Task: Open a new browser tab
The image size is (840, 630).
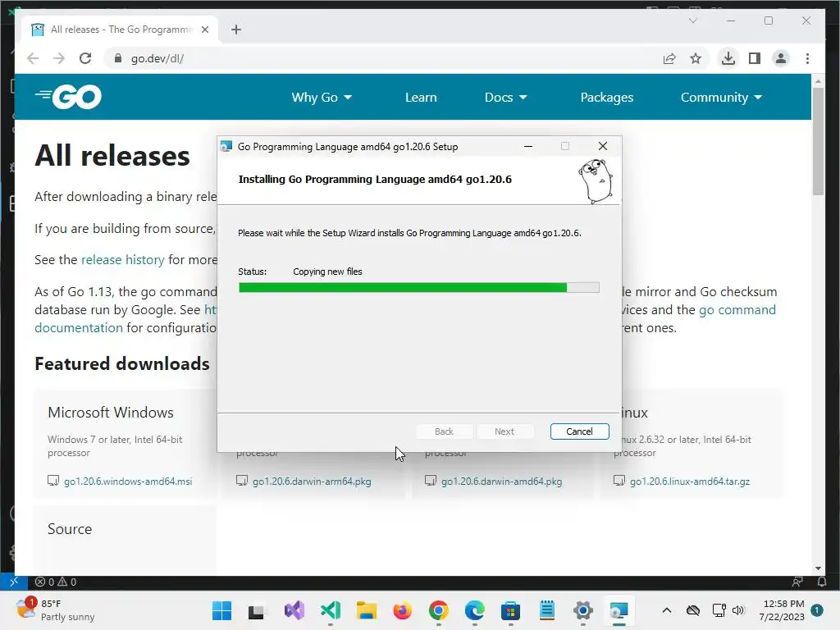Action: point(236,30)
